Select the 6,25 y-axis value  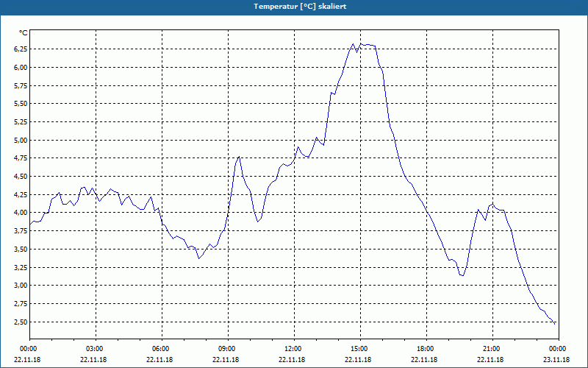tap(21, 49)
